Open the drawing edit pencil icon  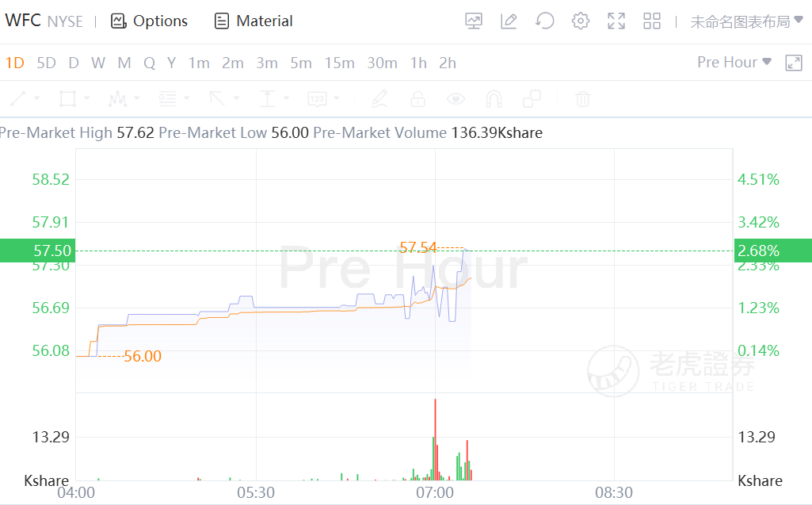pos(509,21)
